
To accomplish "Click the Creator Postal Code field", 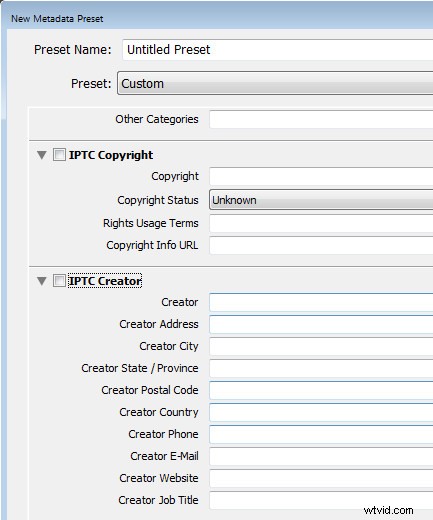I will pos(321,390).
